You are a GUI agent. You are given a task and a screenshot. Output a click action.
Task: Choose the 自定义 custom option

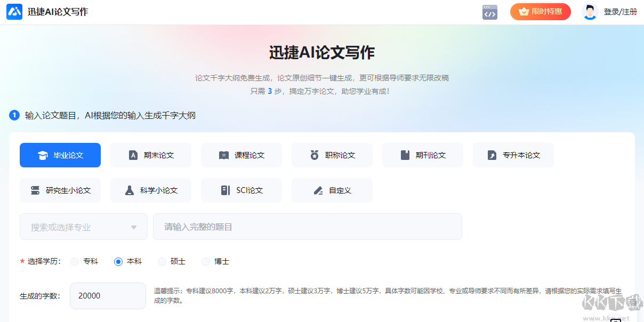tap(332, 190)
